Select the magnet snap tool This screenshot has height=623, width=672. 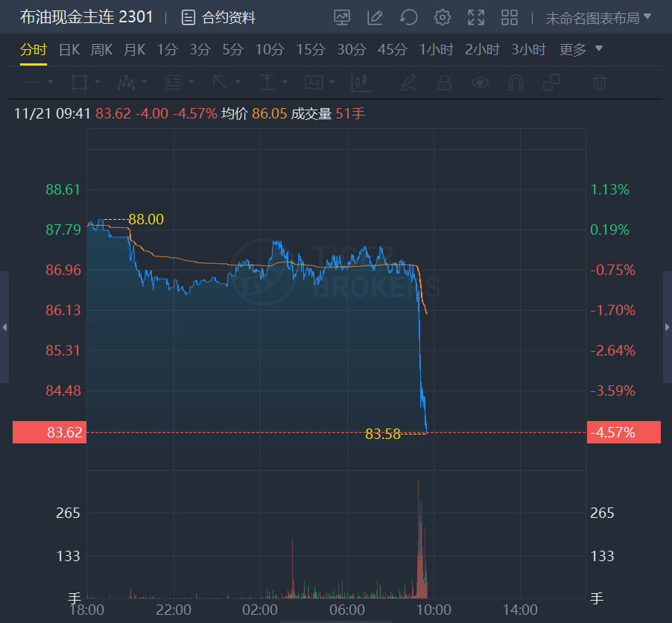point(516,82)
